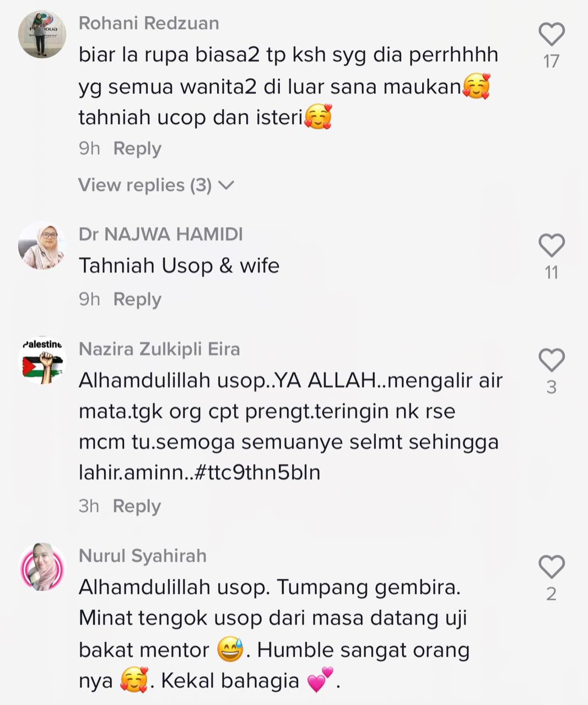Open Dr NAJWA HAMIDI username link
The height and width of the screenshot is (705, 588).
pyautogui.click(x=161, y=234)
